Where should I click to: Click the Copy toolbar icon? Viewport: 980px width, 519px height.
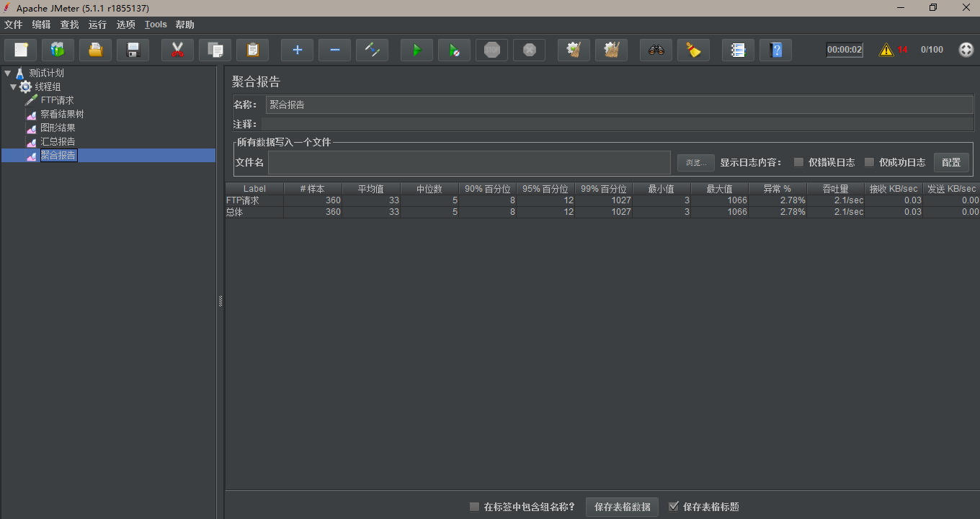coord(215,50)
